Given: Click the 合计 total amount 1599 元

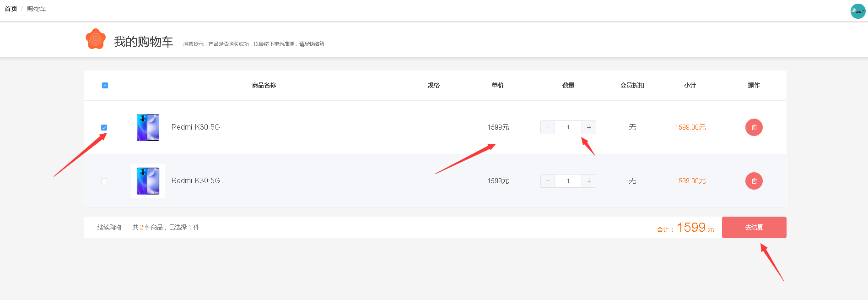Looking at the screenshot, I should [685, 227].
